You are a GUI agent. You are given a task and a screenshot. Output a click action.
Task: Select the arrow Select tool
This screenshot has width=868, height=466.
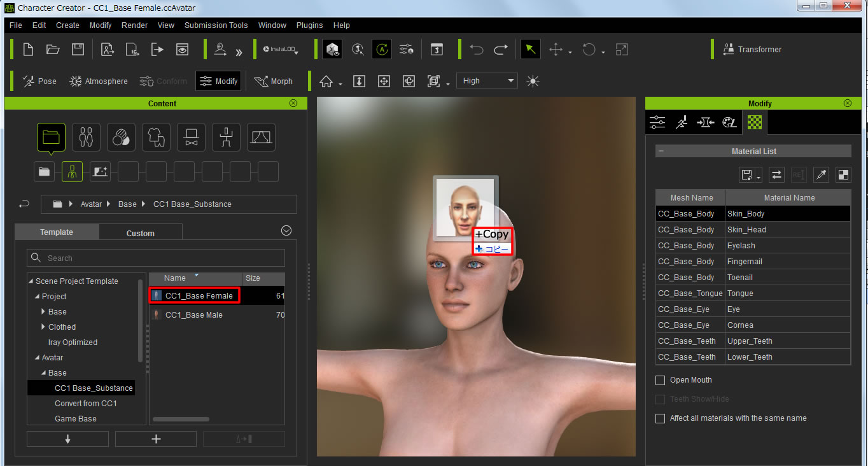[530, 50]
